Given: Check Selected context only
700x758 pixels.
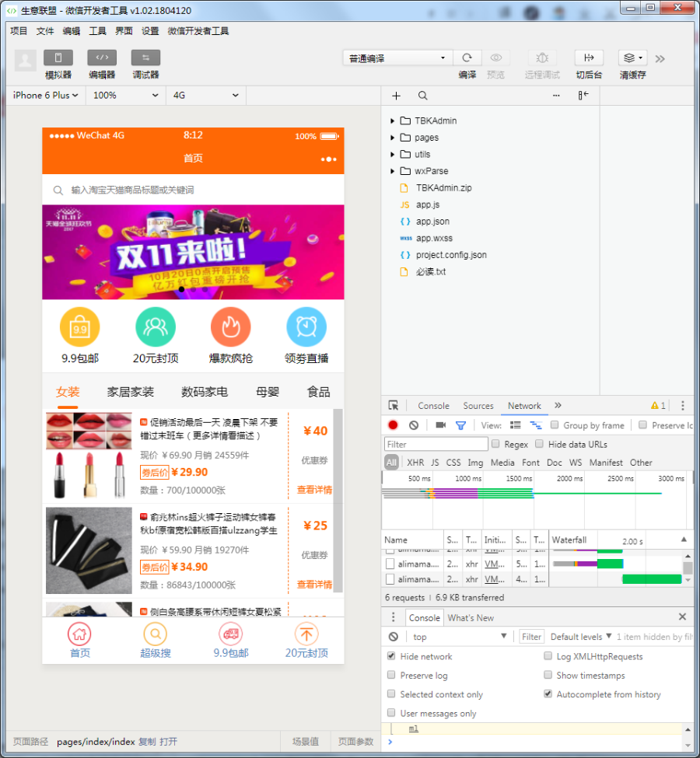Looking at the screenshot, I should coord(391,693).
